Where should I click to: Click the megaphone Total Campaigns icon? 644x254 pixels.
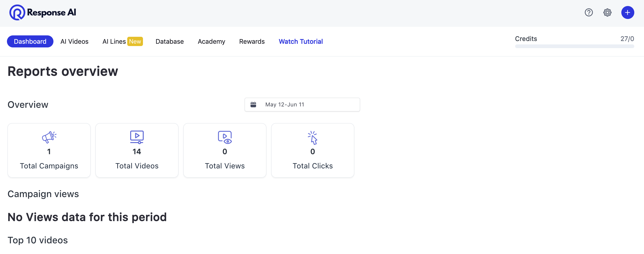(x=49, y=137)
